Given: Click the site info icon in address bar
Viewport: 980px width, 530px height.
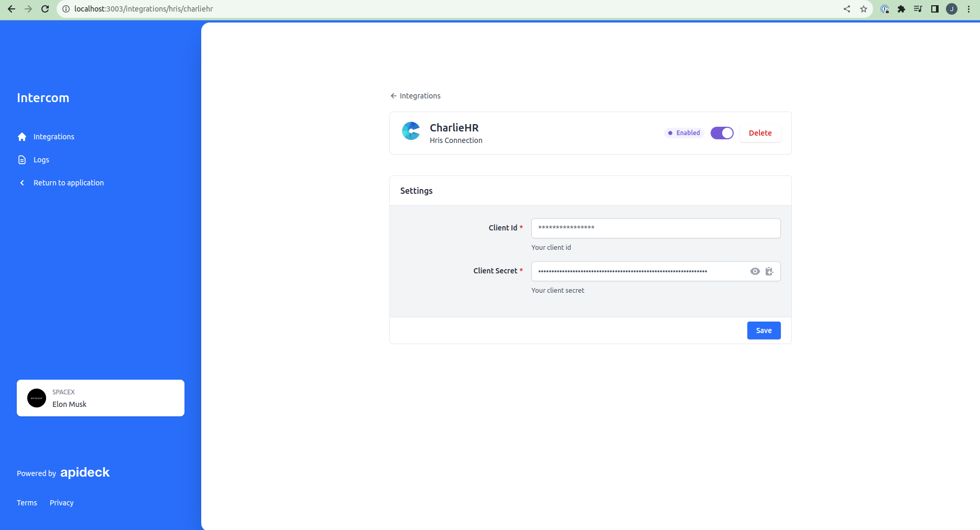Looking at the screenshot, I should pyautogui.click(x=66, y=9).
